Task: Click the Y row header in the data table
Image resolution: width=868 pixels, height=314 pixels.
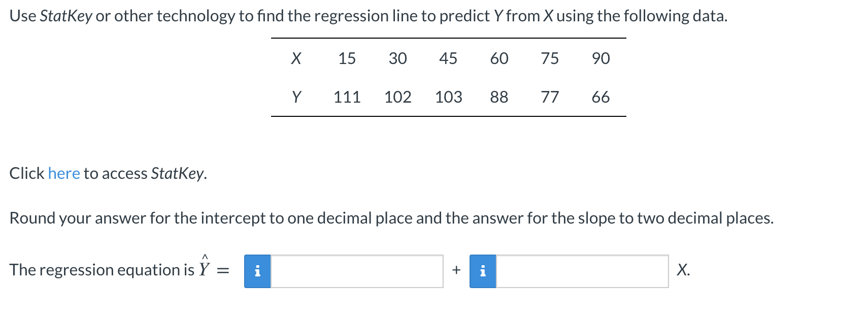Action: [297, 97]
